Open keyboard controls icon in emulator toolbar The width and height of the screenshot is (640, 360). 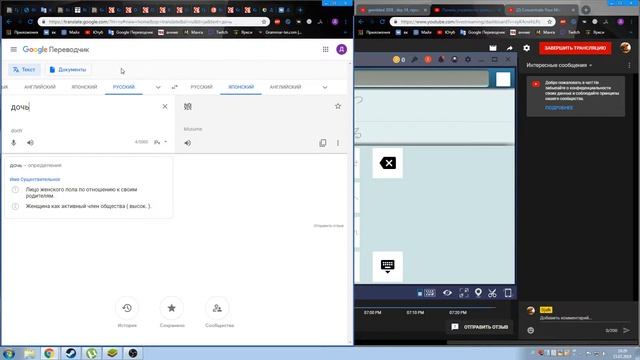click(x=426, y=293)
